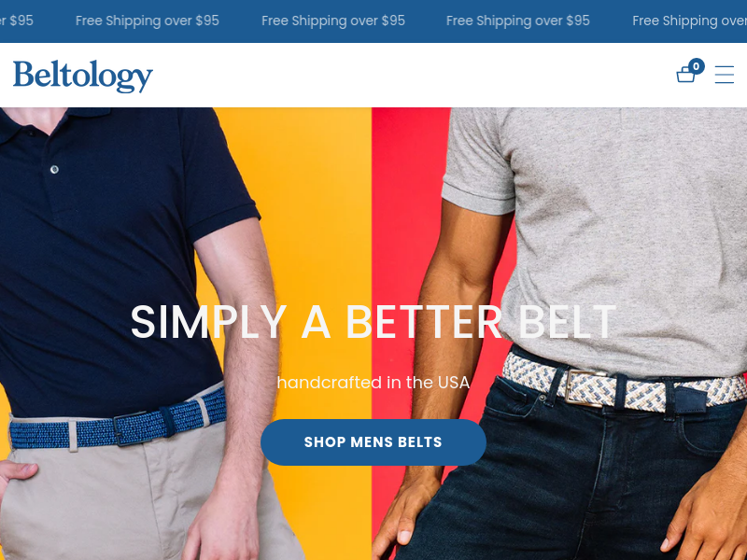Click the white patterned belt on right model
This screenshot has height=560, width=747.
tap(624, 384)
